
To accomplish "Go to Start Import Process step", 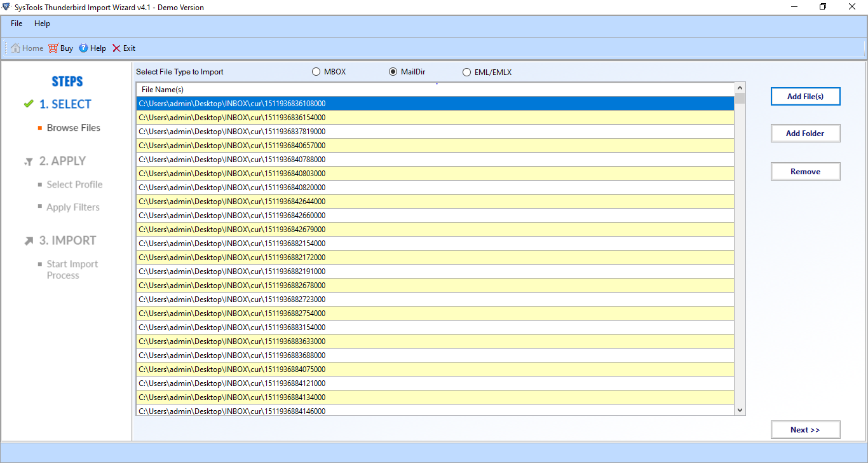I will pos(72,270).
